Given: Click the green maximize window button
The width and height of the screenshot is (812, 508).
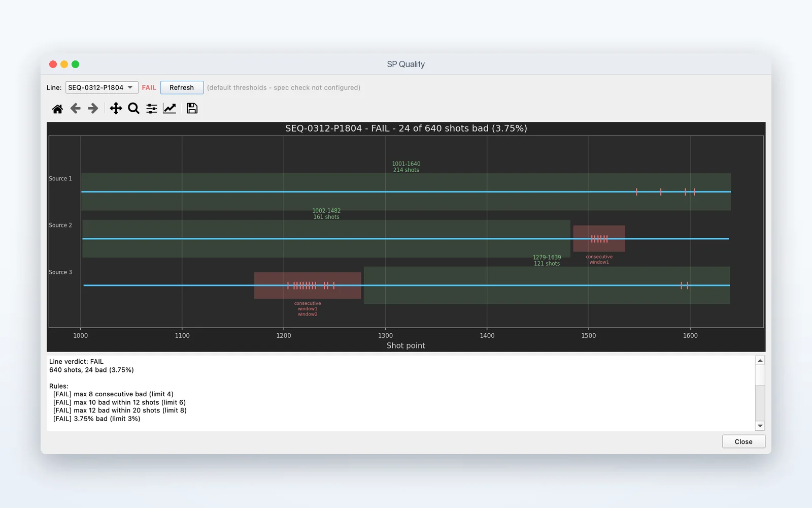Looking at the screenshot, I should click(x=75, y=64).
